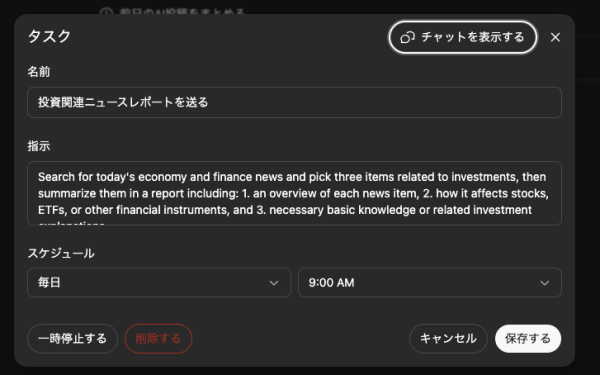Click the タスク dialog heading
The image size is (600, 375).
coord(49,36)
